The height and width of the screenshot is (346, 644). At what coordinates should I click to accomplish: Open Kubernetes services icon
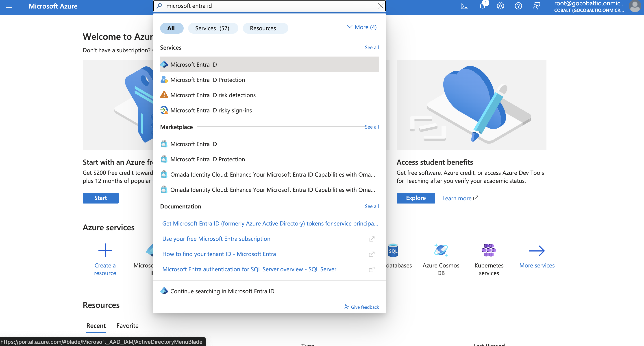point(489,250)
